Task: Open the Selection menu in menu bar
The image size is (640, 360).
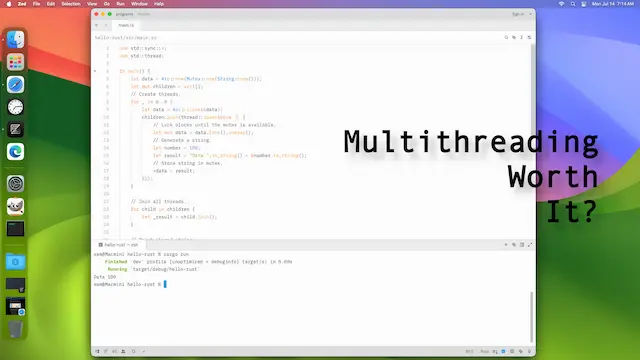Action: [71, 4]
